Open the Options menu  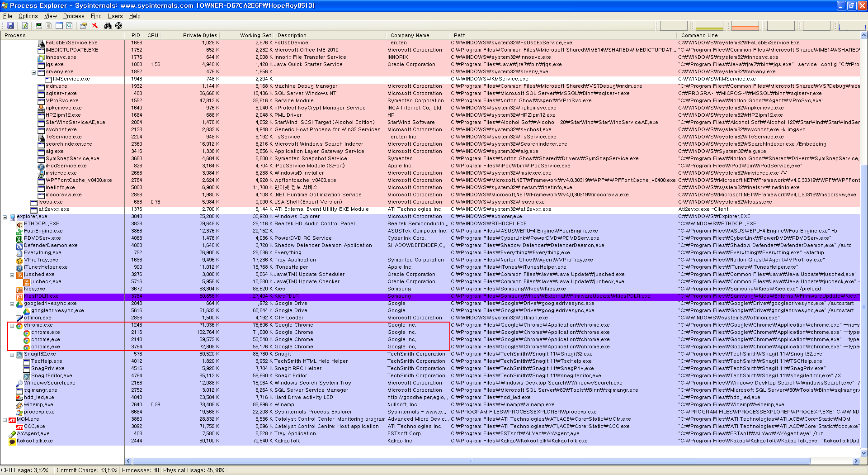click(x=28, y=16)
